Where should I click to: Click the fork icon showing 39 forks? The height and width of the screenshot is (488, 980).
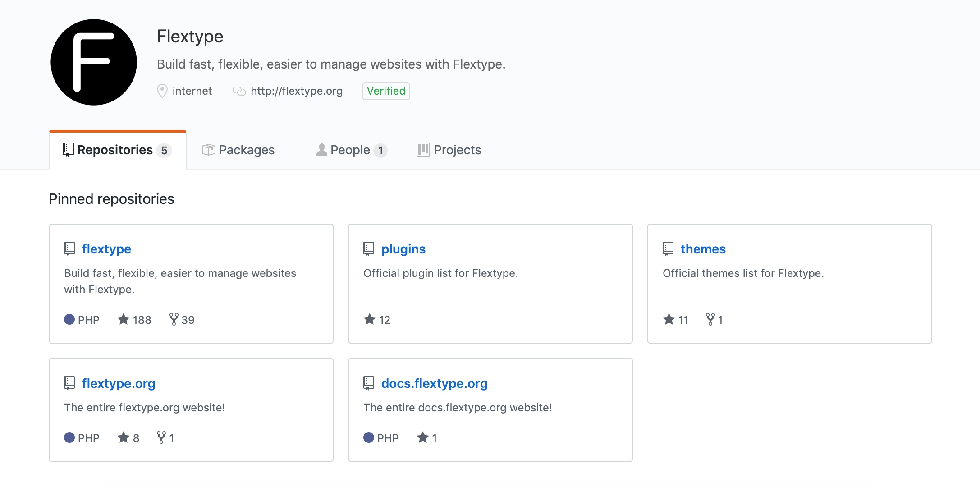(x=174, y=319)
